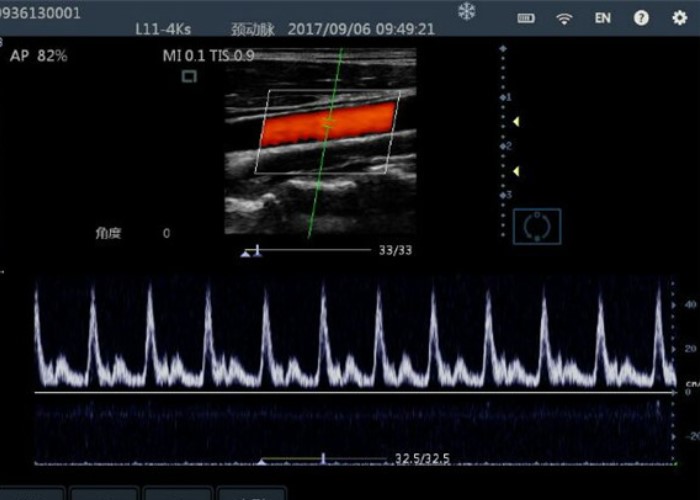Image resolution: width=700 pixels, height=500 pixels.
Task: Click the cine loop slider under image
Action: pyautogui.click(x=300, y=250)
